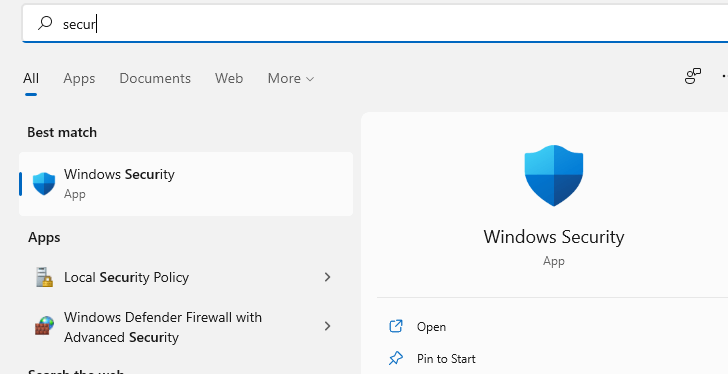Click the Open action icon

[x=396, y=326]
